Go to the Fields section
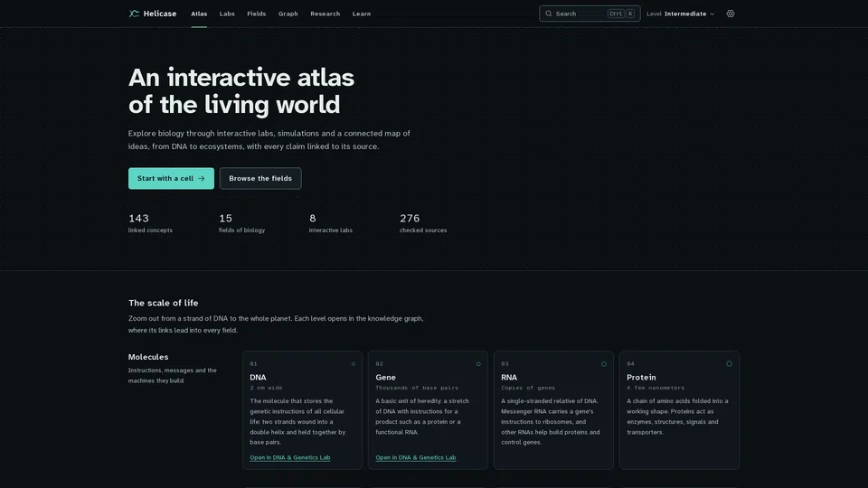 tap(256, 14)
